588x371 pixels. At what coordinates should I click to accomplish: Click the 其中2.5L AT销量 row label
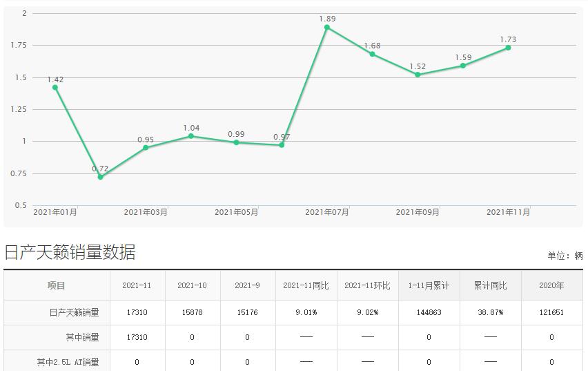point(68,362)
